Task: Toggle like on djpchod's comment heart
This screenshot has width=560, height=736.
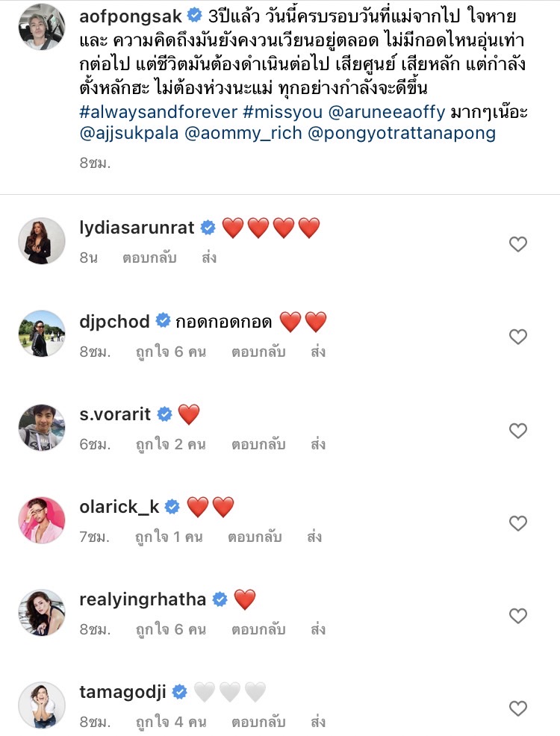Action: click(x=518, y=337)
